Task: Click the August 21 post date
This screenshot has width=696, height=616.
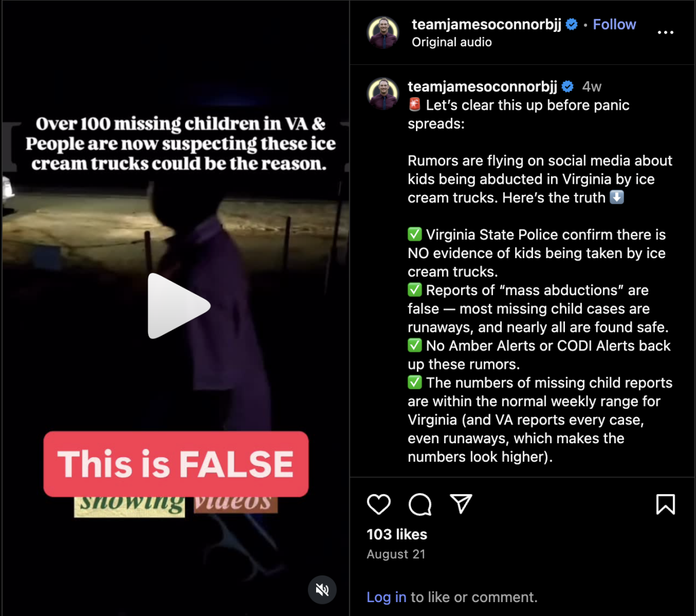Action: (x=396, y=554)
